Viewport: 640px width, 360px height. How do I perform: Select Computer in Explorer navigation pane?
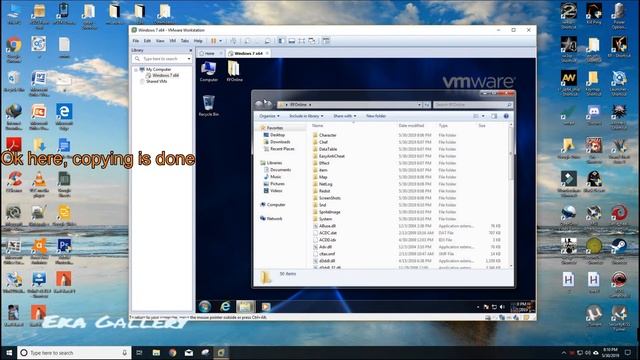click(273, 204)
